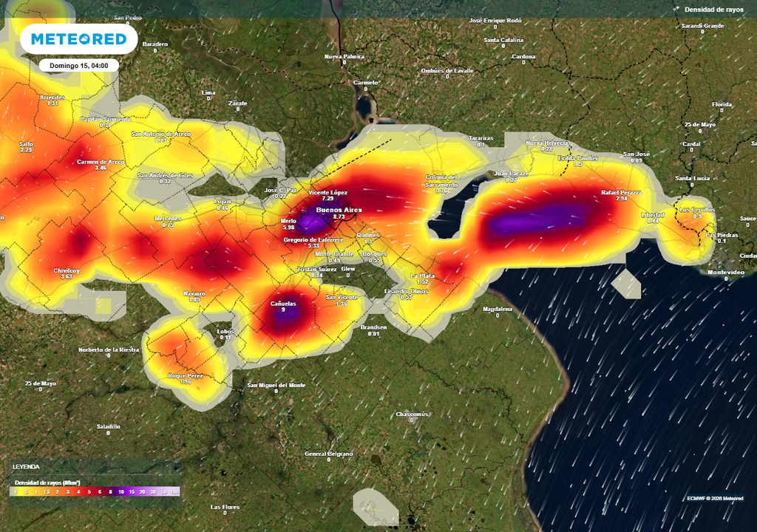
Task: Click the red 5 swatch in the legend
Action: 89,491
